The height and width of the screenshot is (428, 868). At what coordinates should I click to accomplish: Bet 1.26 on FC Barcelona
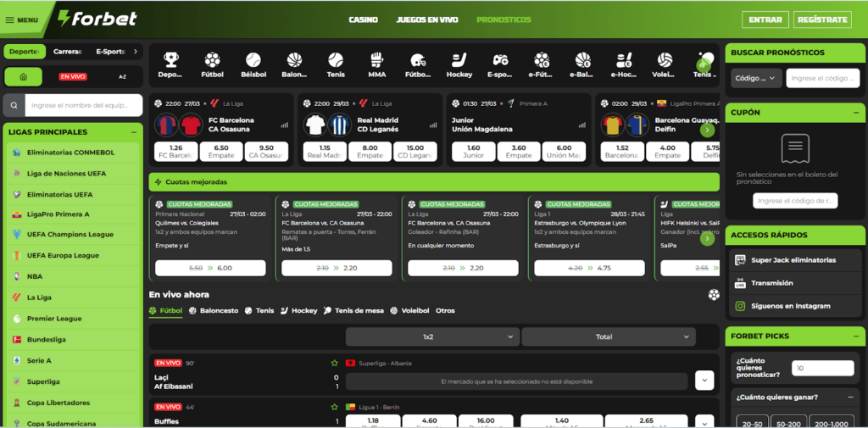pos(176,152)
